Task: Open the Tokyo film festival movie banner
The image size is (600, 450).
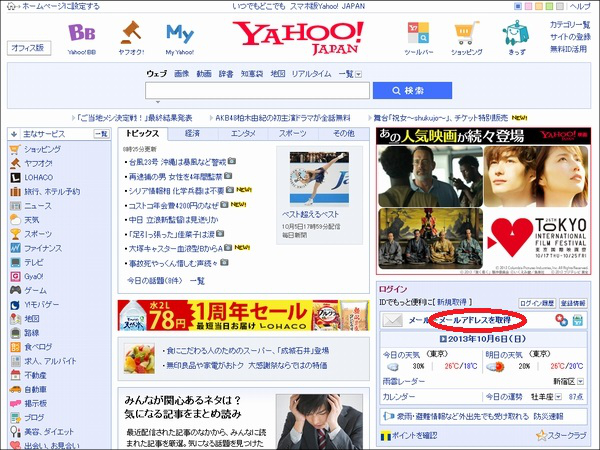Action: [483, 201]
